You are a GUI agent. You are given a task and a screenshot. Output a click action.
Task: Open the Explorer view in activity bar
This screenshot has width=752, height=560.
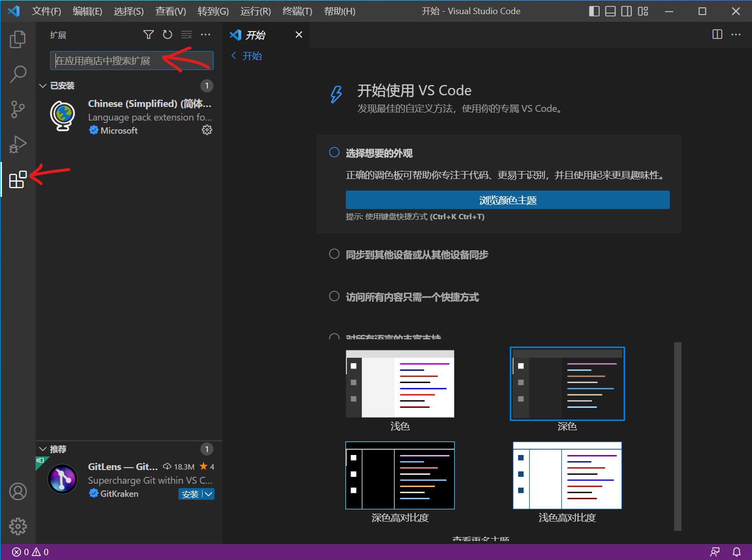(18, 39)
